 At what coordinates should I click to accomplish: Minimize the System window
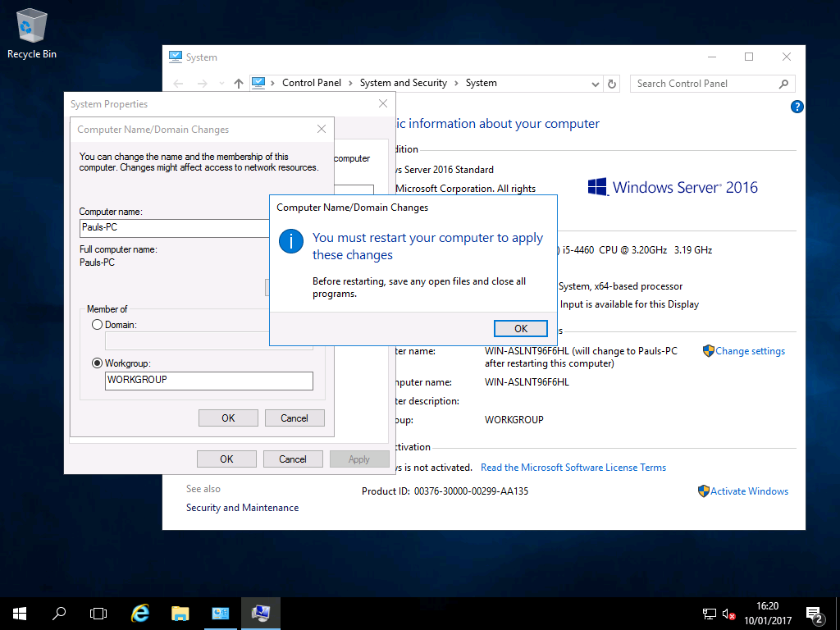[x=712, y=57]
